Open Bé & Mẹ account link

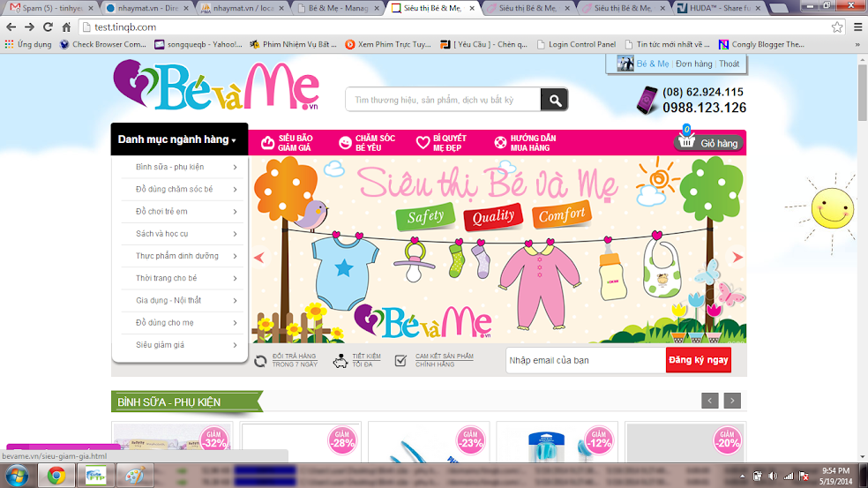click(652, 64)
